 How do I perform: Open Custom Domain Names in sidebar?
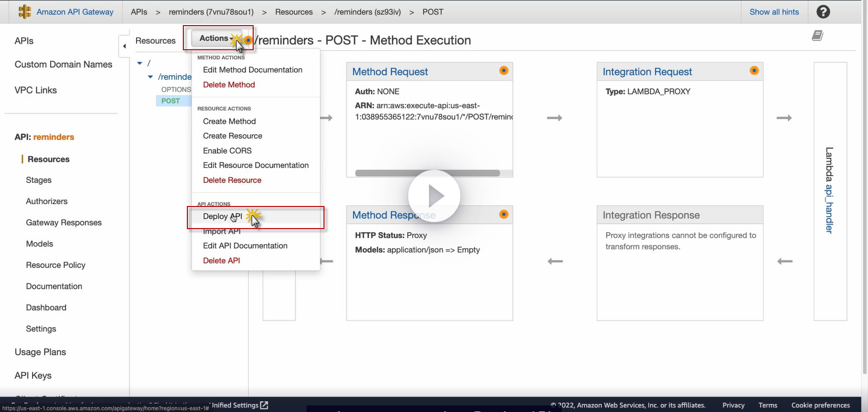click(x=63, y=65)
